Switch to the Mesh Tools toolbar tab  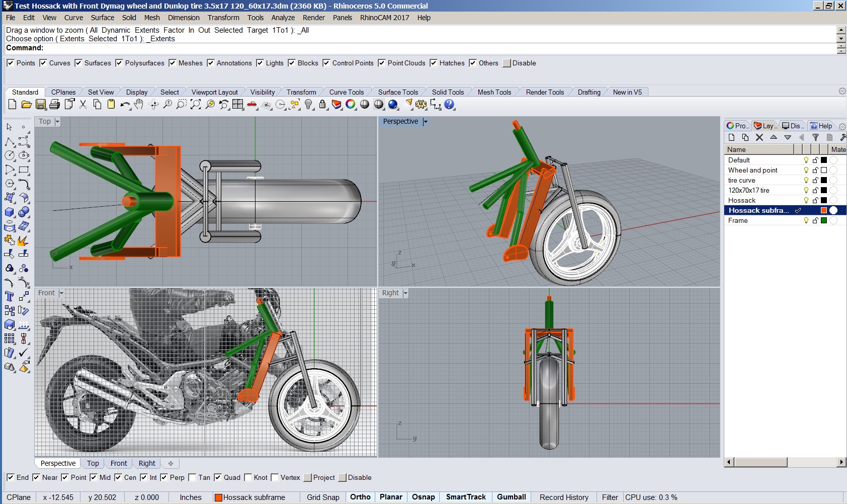(494, 92)
